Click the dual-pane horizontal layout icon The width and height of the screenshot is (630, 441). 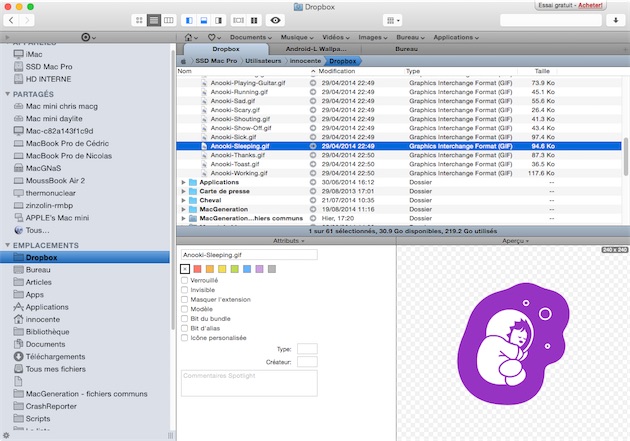[x=239, y=20]
